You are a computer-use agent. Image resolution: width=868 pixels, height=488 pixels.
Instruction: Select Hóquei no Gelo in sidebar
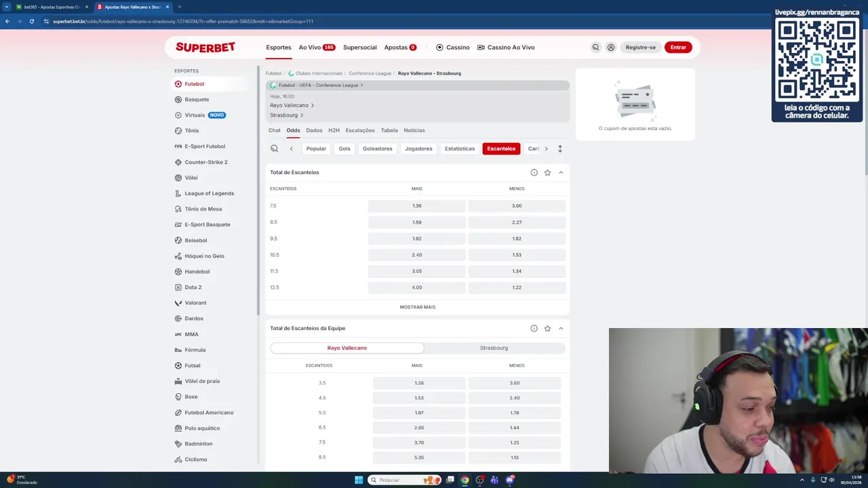click(x=204, y=256)
